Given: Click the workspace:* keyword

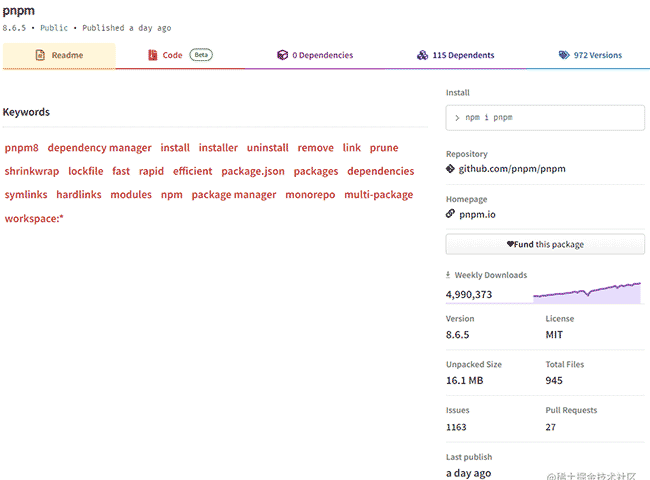Looking at the screenshot, I should coord(34,218).
